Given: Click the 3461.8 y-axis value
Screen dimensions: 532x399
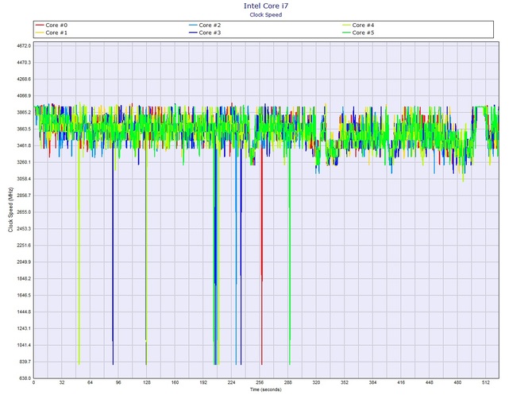Looking at the screenshot, I should click(x=24, y=145).
